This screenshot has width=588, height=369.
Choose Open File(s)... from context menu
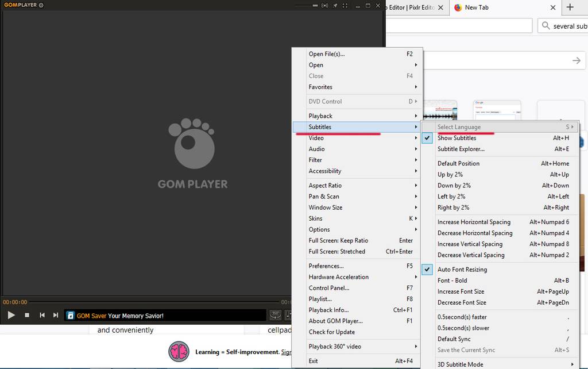point(357,53)
